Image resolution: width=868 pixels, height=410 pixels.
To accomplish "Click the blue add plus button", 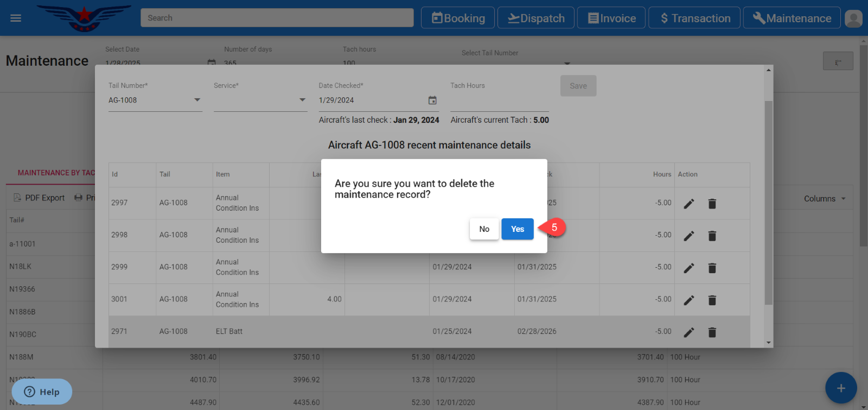I will (840, 388).
